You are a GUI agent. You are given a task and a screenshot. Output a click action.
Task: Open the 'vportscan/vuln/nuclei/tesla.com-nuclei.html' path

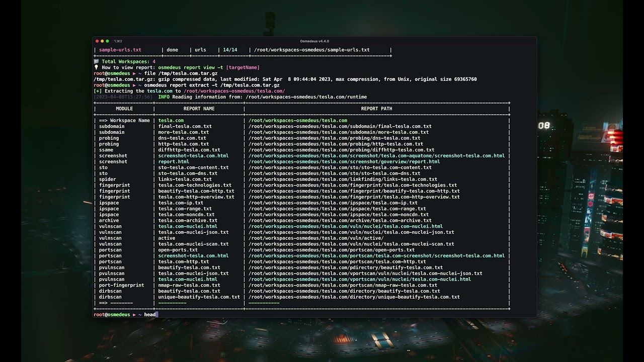[360, 279]
